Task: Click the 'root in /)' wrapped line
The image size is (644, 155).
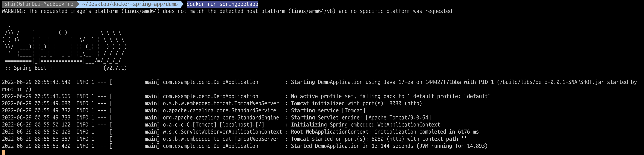Action: tap(17, 89)
